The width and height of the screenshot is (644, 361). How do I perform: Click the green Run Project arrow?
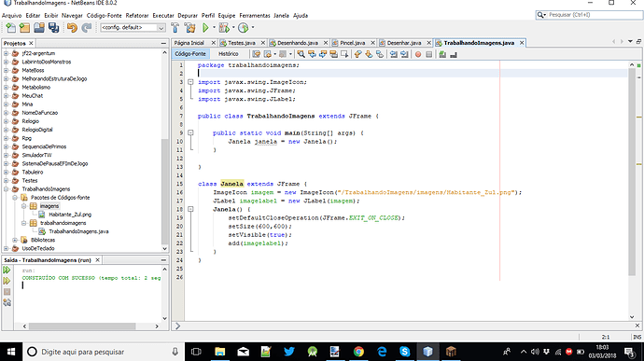[x=205, y=27]
